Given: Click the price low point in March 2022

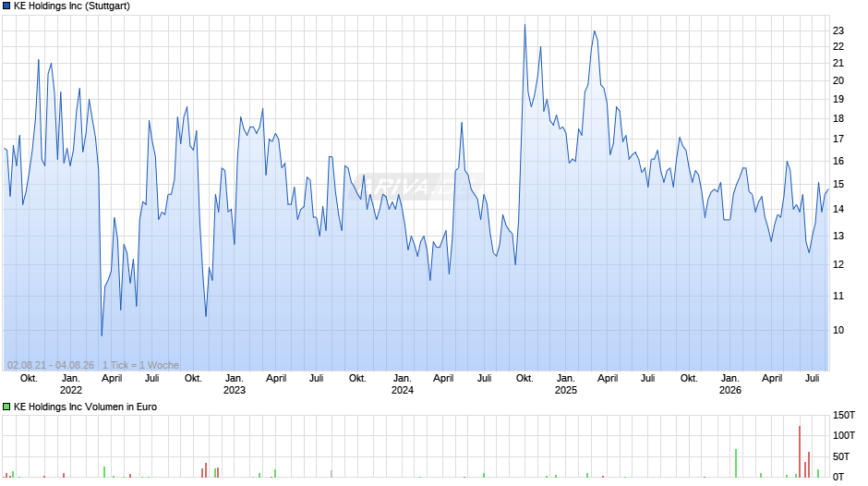Looking at the screenshot, I should 102,335.
